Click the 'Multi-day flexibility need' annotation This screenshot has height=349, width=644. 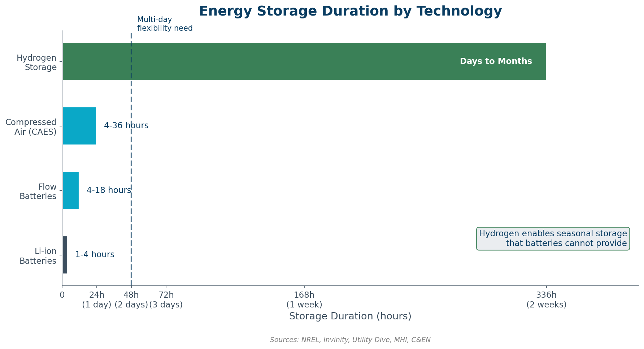165,24
